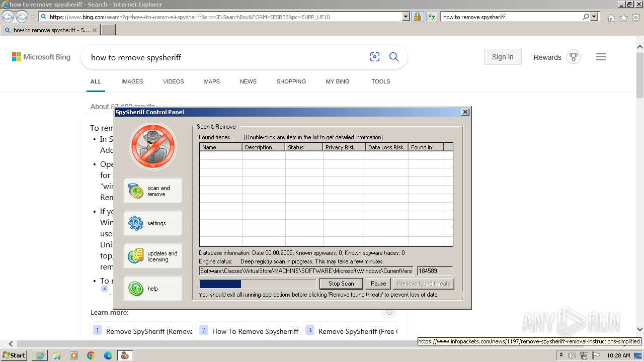Click the IE address bar URL

pos(221,17)
